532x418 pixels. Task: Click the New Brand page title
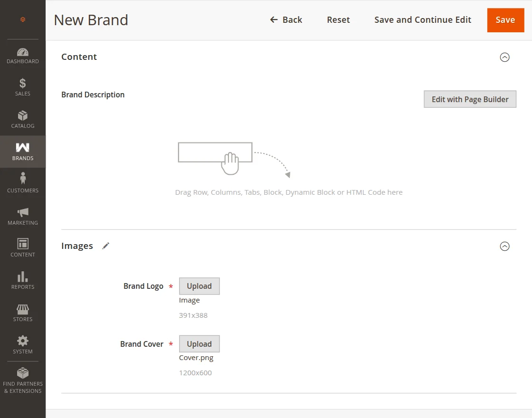[91, 20]
